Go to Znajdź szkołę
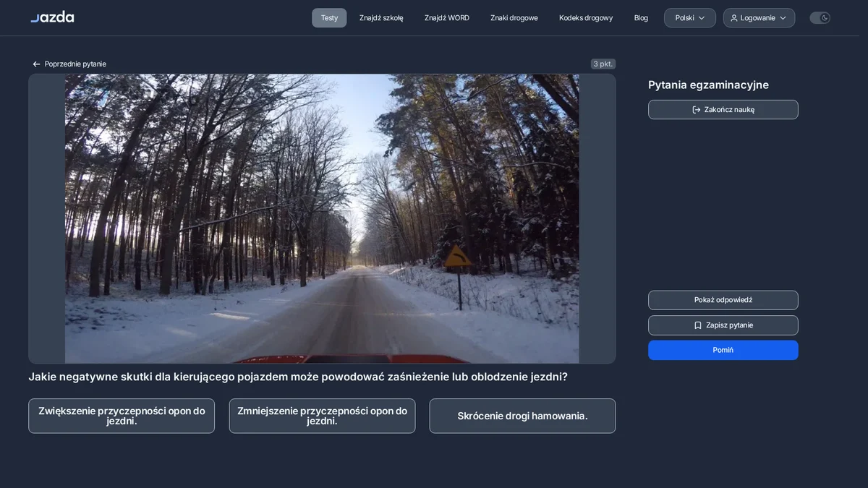This screenshot has height=488, width=868. click(x=381, y=18)
